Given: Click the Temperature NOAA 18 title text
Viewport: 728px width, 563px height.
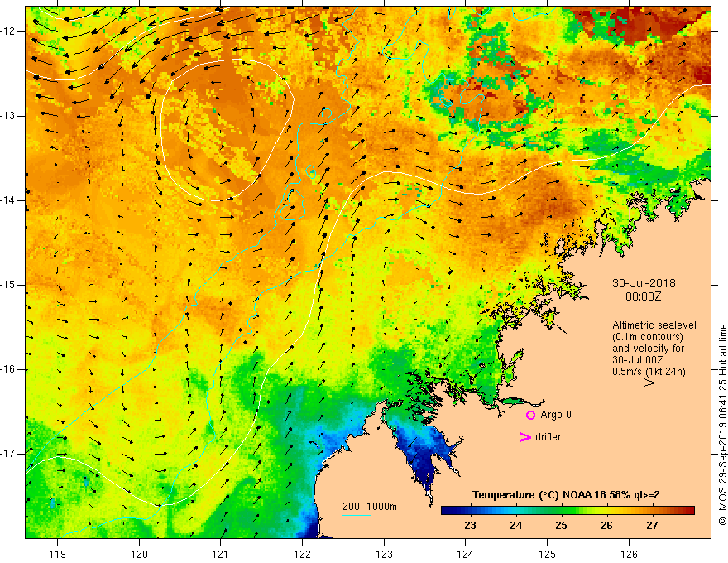Looking at the screenshot, I should pos(566,495).
